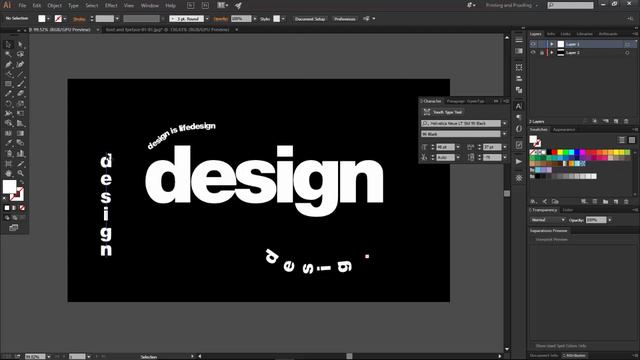Click the search field at top right
This screenshot has width=640, height=360.
tap(571, 5)
